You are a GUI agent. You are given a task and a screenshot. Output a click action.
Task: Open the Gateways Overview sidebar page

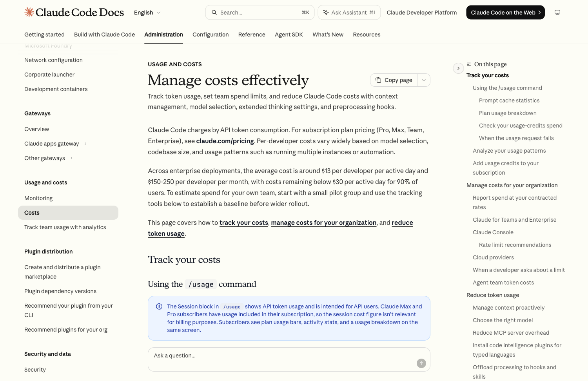[36, 129]
